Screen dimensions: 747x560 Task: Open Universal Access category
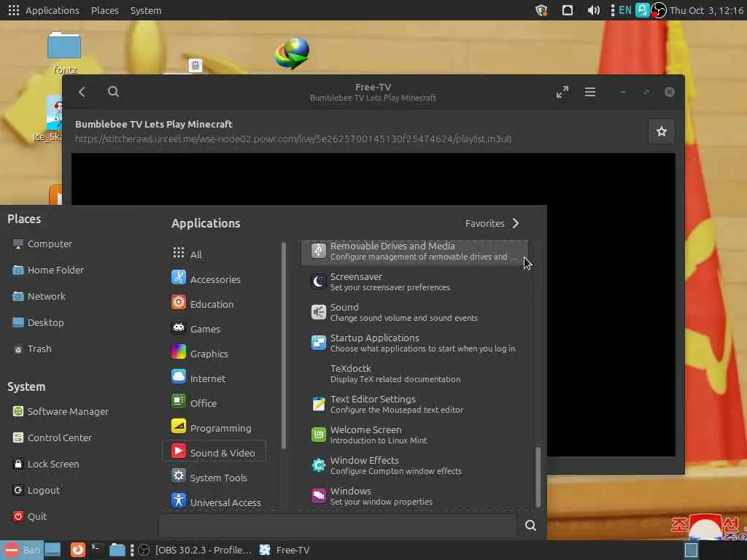tap(216, 502)
